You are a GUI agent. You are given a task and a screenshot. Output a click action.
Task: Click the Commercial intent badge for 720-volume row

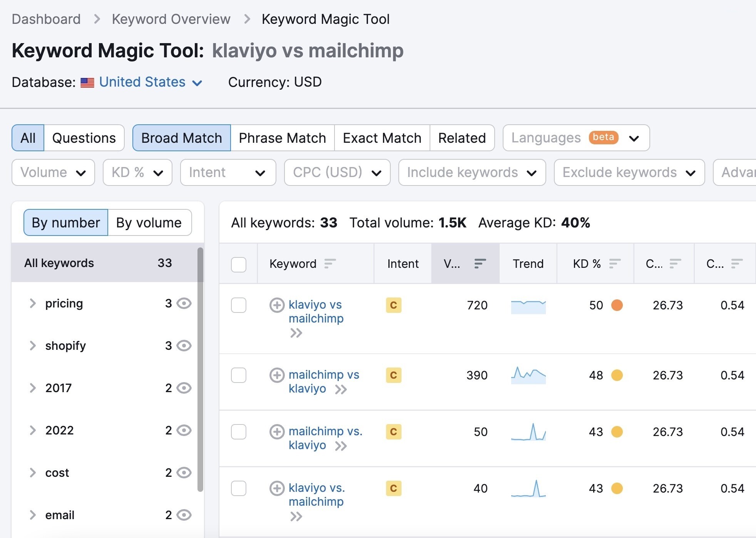pyautogui.click(x=393, y=305)
